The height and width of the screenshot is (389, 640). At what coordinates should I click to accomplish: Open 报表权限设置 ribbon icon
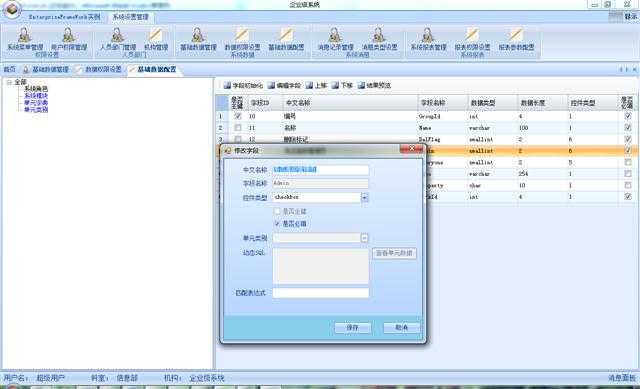(x=472, y=39)
